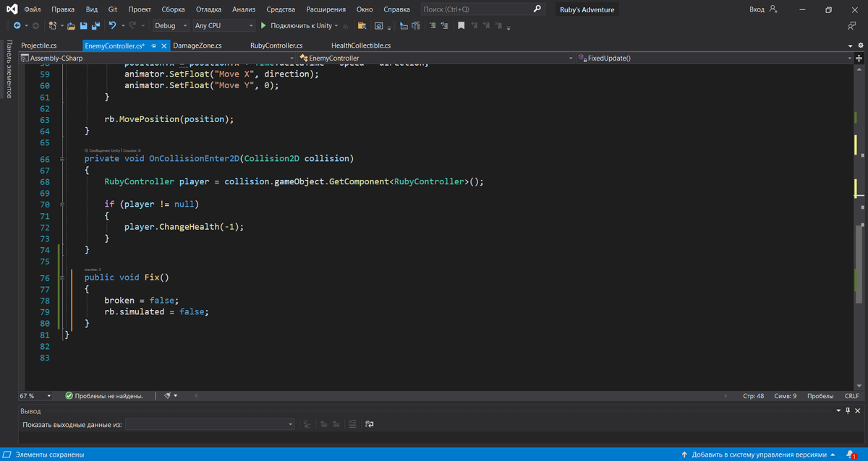Click the find in files folder icon
The width and height of the screenshot is (868, 461).
click(363, 25)
